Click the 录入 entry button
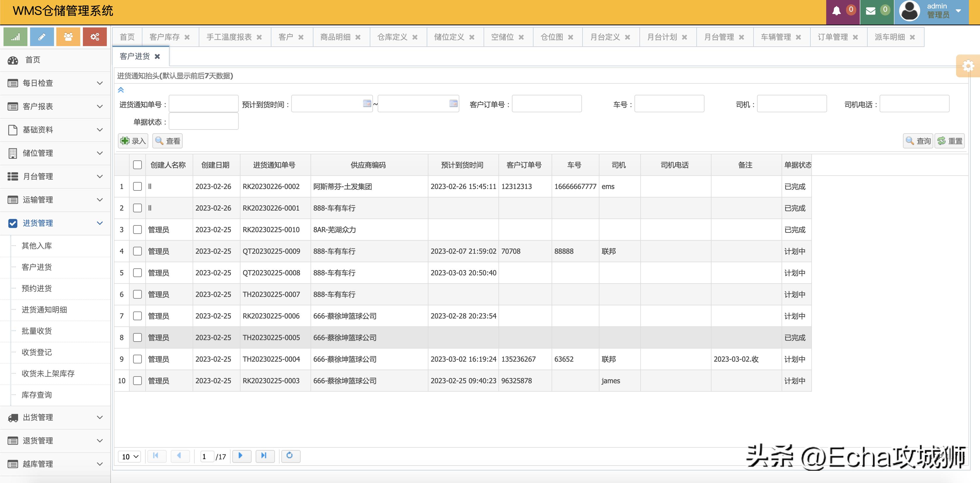Screen dimensions: 980x483 click(x=132, y=141)
